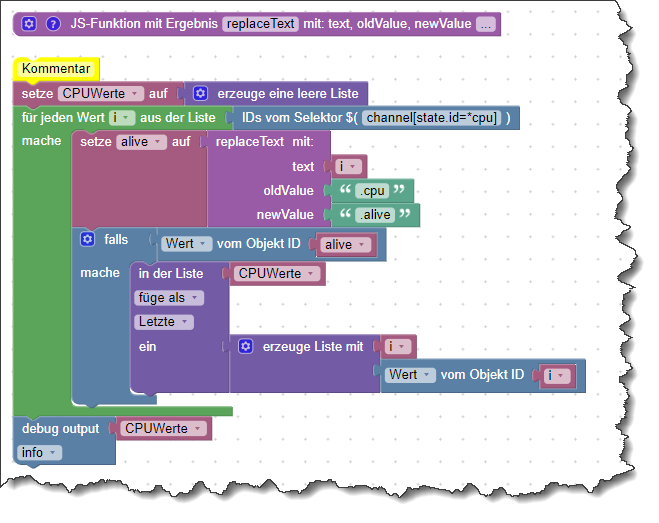Image resolution: width=659 pixels, height=523 pixels.
Task: Click the replaceText function name field
Action: [260, 24]
